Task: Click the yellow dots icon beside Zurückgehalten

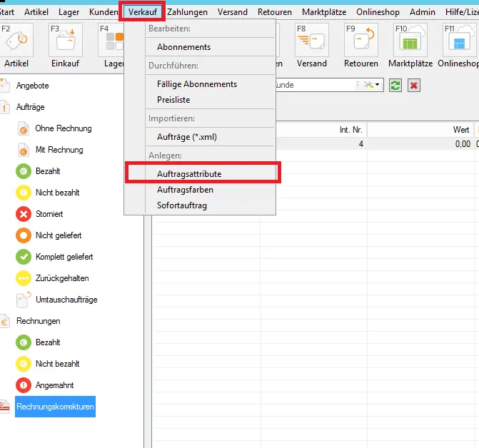Action: coord(24,278)
